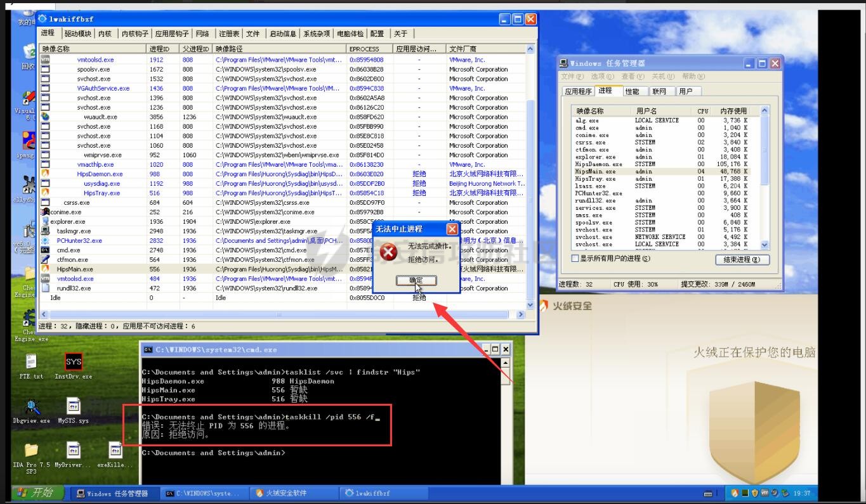This screenshot has width=866, height=504.
Task: Select the MyDriver... file on desktop
Action: 74,451
